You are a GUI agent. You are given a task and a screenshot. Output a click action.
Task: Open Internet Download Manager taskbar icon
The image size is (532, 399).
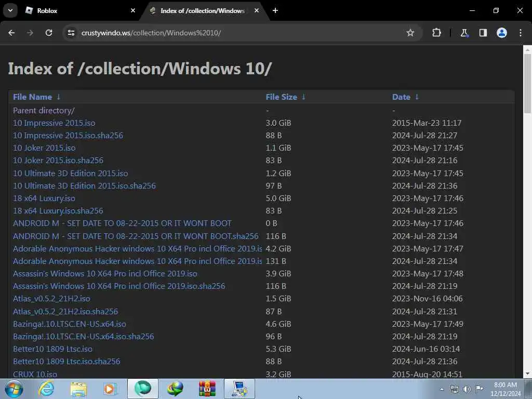coord(175,389)
